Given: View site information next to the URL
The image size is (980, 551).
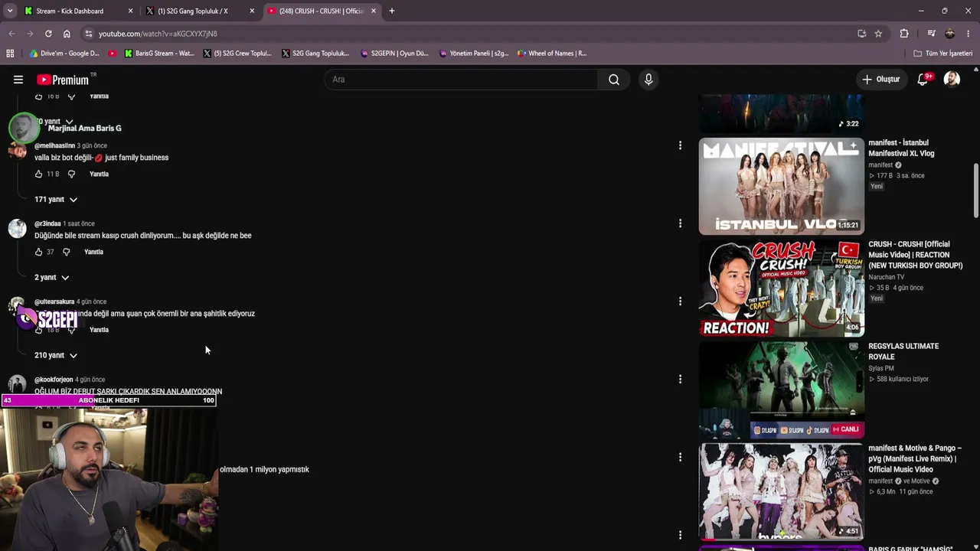Looking at the screenshot, I should (x=89, y=34).
